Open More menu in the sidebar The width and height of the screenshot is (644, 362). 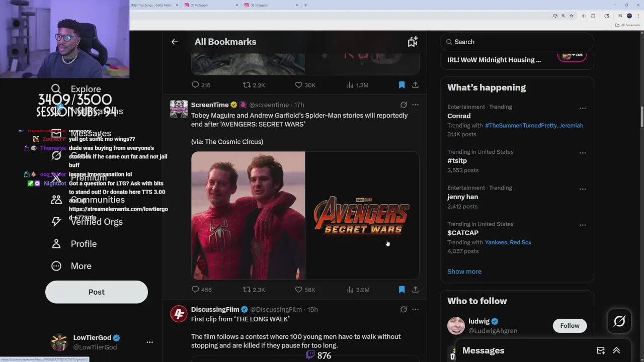[71, 266]
